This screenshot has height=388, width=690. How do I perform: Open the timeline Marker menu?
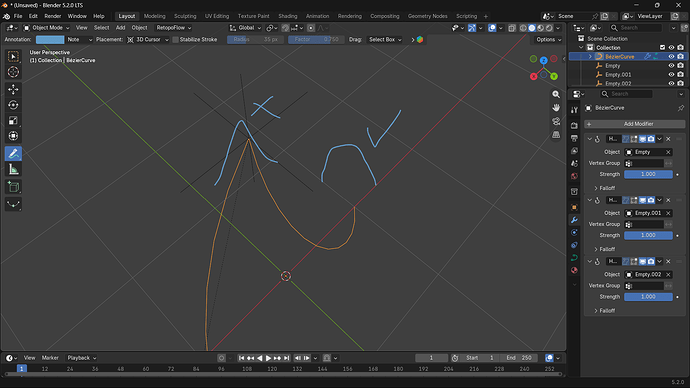[50, 358]
